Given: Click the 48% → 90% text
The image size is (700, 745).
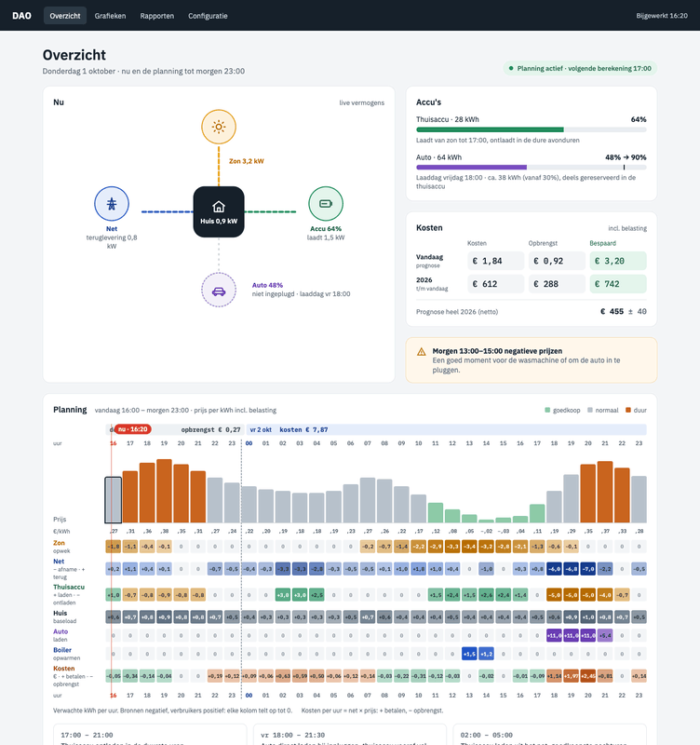Looking at the screenshot, I should pos(626,157).
